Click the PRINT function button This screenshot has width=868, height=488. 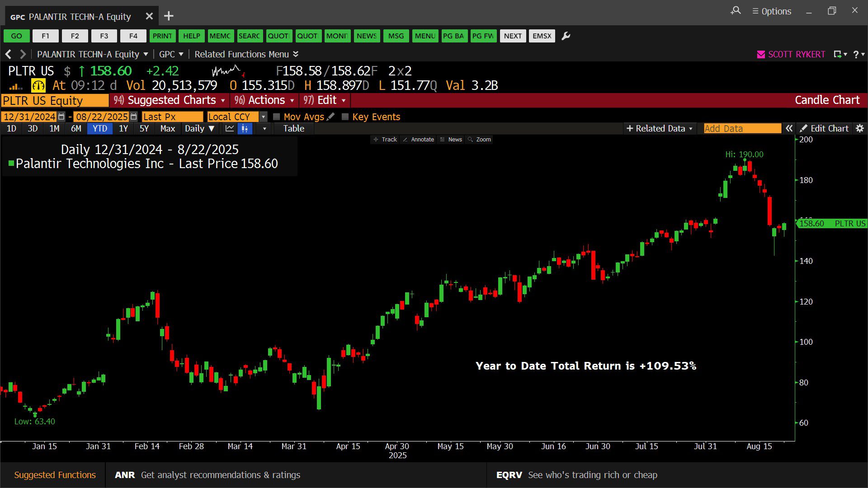coord(162,36)
